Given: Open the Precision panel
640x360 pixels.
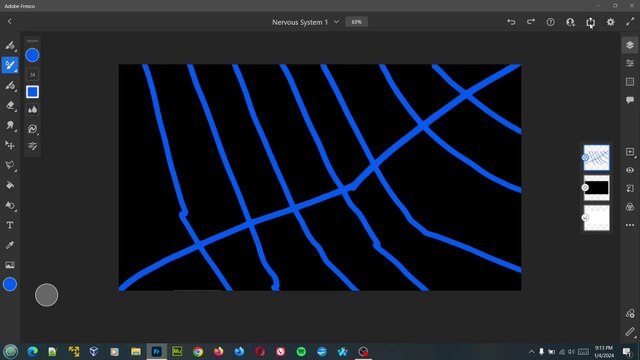Looking at the screenshot, I should pyautogui.click(x=630, y=82).
